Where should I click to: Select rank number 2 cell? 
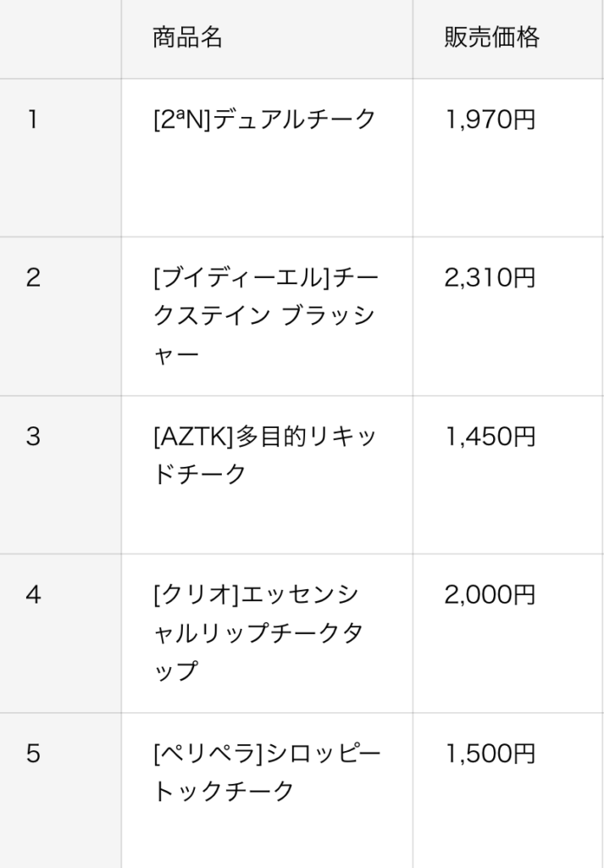tap(33, 277)
